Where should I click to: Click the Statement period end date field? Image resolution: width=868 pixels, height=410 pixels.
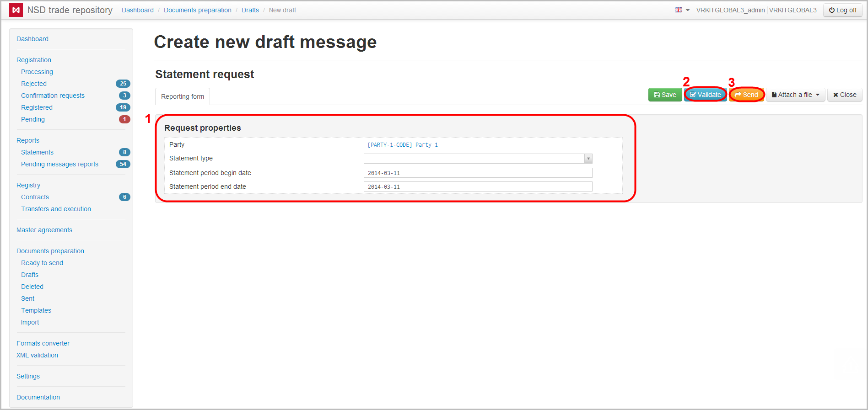[x=478, y=186]
